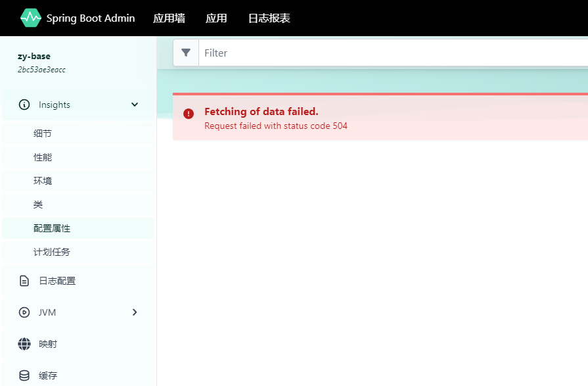Collapse the Insights section chevron
588x386 pixels.
[135, 105]
